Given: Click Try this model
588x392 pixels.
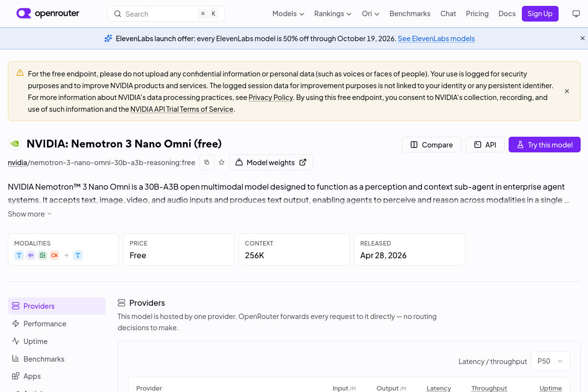Looking at the screenshot, I should point(544,145).
